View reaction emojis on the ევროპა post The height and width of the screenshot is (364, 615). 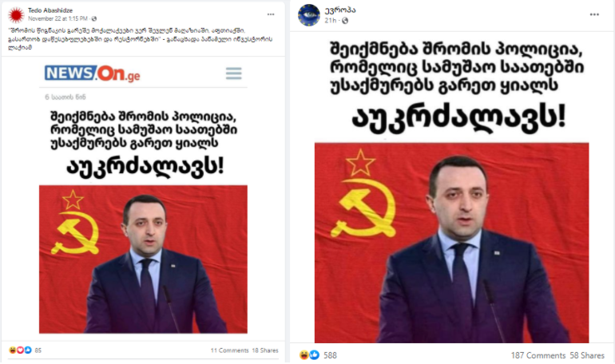(309, 355)
